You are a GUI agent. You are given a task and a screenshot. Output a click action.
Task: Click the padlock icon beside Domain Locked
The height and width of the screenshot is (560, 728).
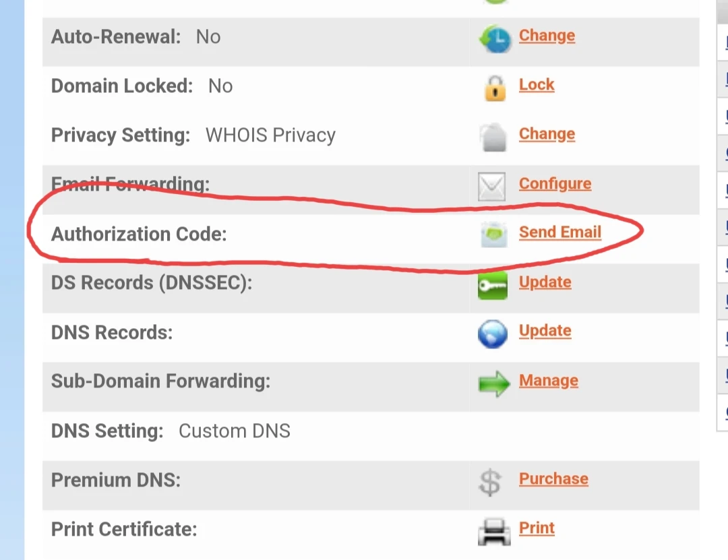pos(495,88)
